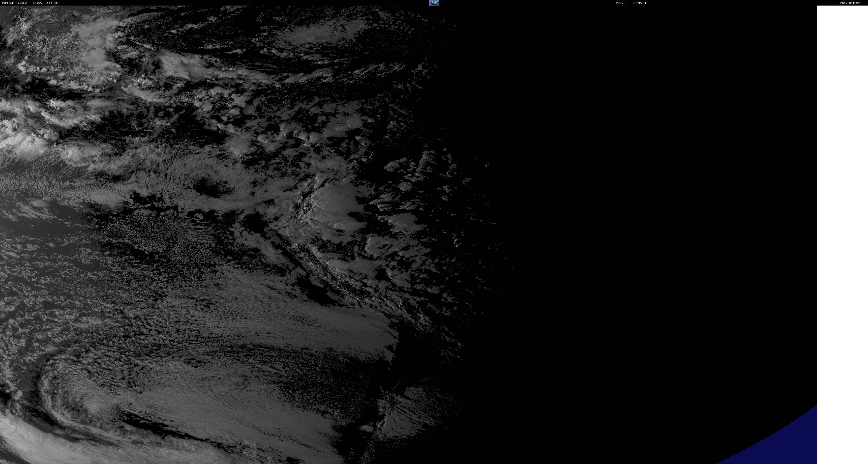Image resolution: width=868 pixels, height=464 pixels.
Task: Click the 201710112200 timestamp
Action: pos(850,3)
